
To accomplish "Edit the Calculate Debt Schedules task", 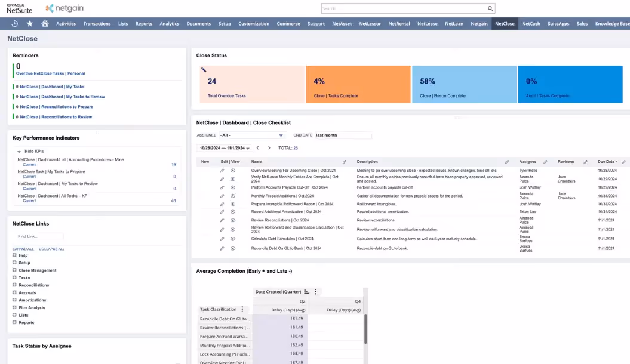I will click(x=222, y=239).
